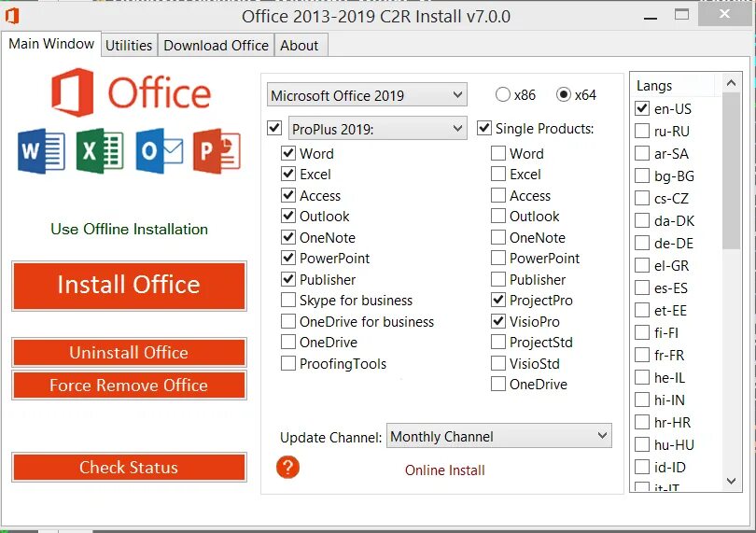This screenshot has height=533, width=756.
Task: Uncheck Access in the ProPlus list
Action: 288,195
